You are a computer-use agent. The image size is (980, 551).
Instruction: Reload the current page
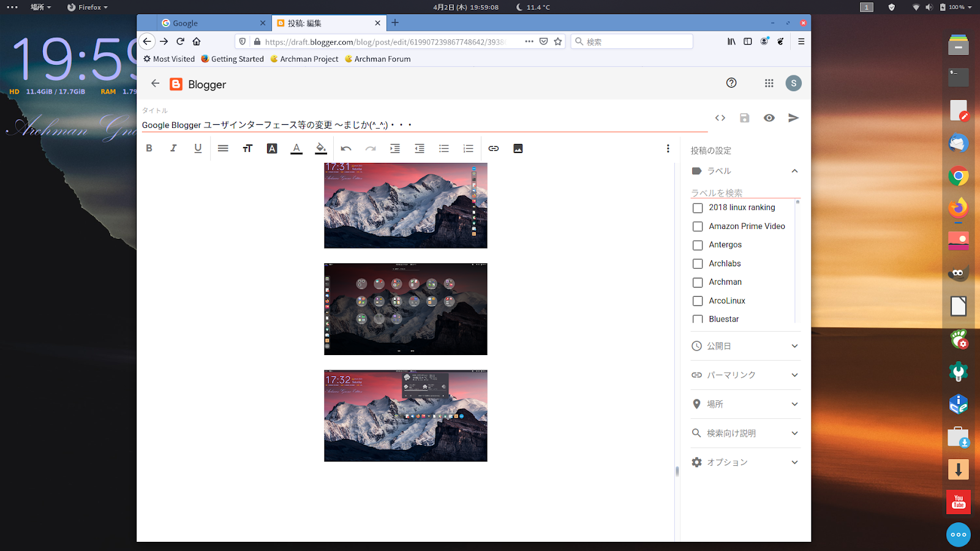tap(180, 41)
